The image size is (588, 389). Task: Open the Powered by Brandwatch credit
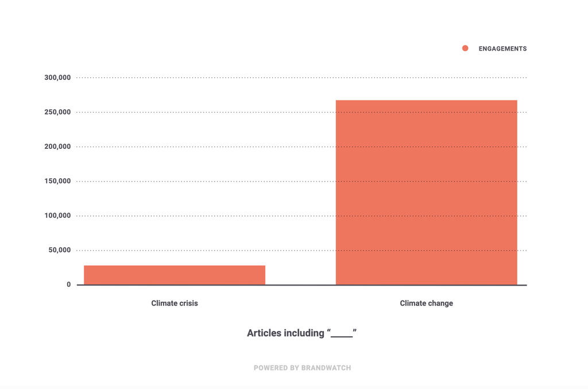(302, 368)
